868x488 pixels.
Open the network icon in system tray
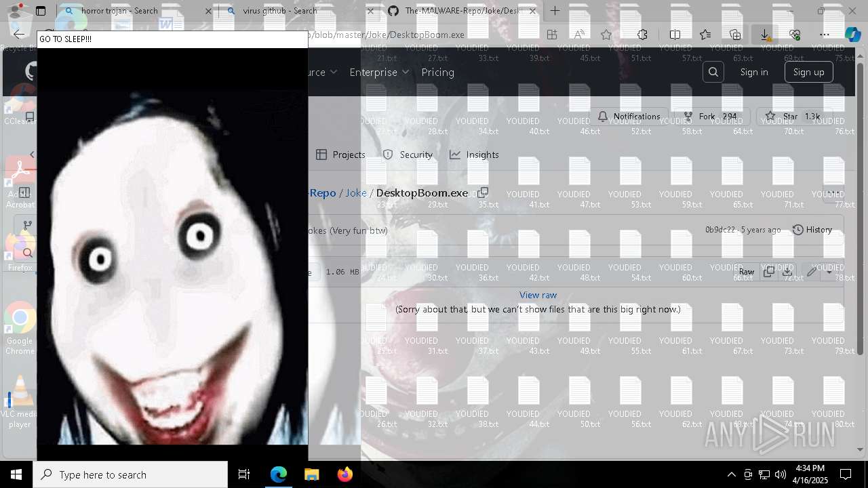(x=764, y=474)
